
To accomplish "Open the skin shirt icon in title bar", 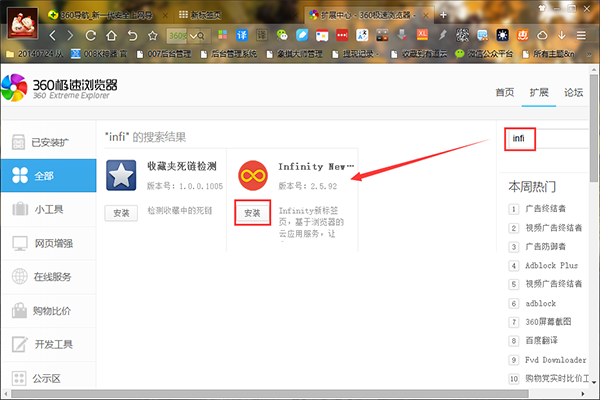I will coord(542,8).
